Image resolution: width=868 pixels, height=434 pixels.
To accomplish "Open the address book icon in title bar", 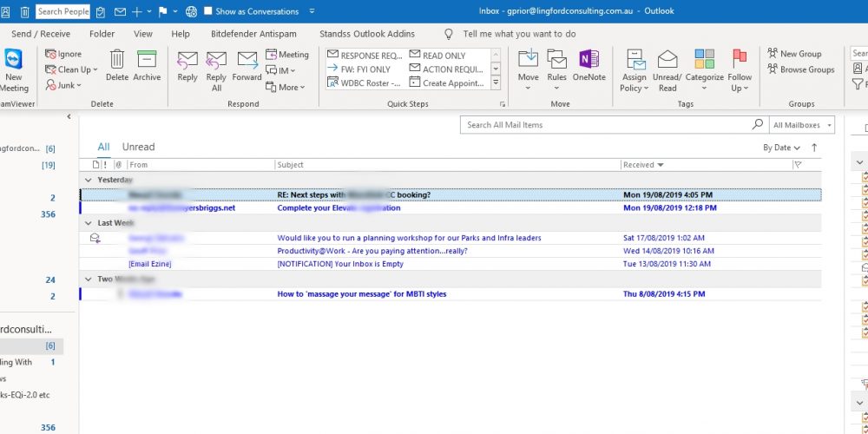I will (x=5, y=11).
